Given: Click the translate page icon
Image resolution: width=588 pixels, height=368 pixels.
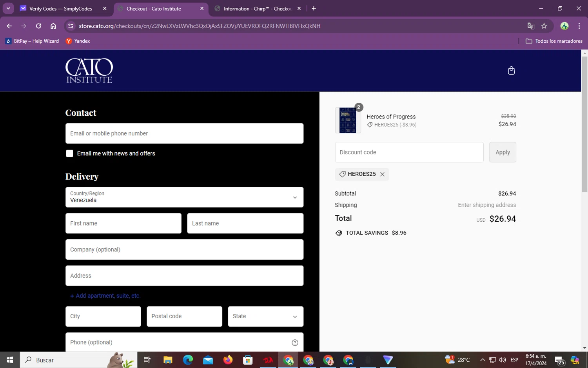Looking at the screenshot, I should (531, 26).
